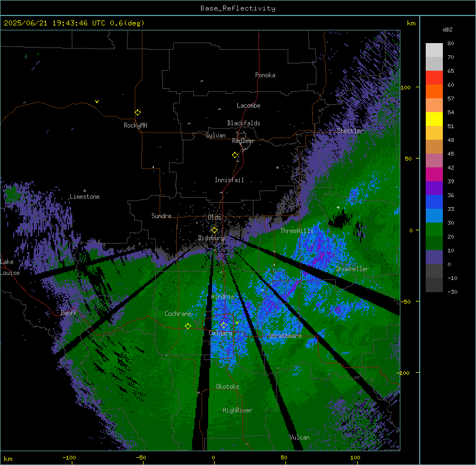Click the yellow diamond marker south of RedDeer
Screen dimensions: 476x465
point(235,155)
